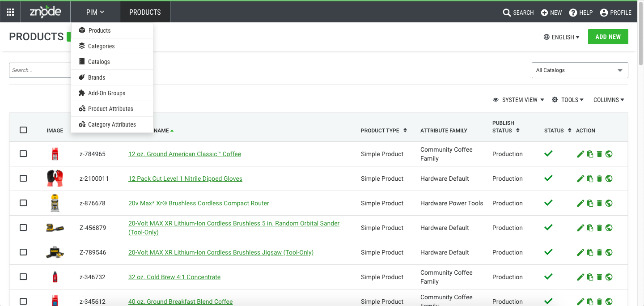Click the New plus icon in header
Image resolution: width=644 pixels, height=306 pixels.
pos(544,13)
